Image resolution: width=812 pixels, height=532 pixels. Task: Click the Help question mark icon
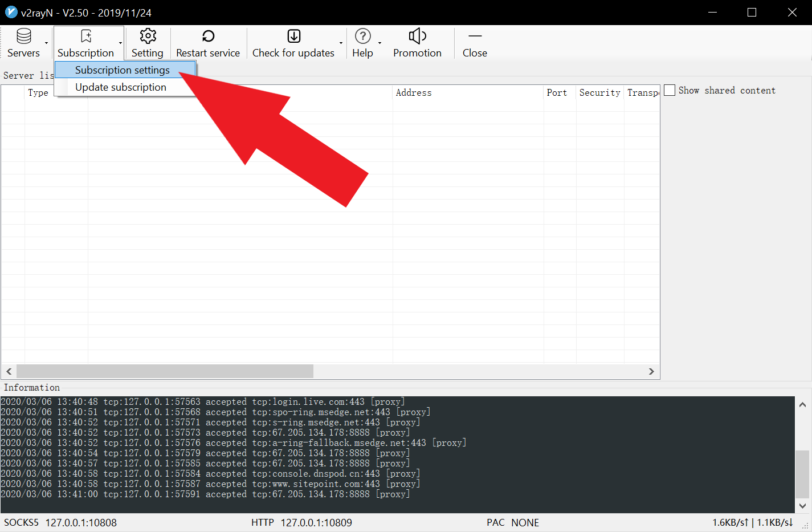click(362, 36)
